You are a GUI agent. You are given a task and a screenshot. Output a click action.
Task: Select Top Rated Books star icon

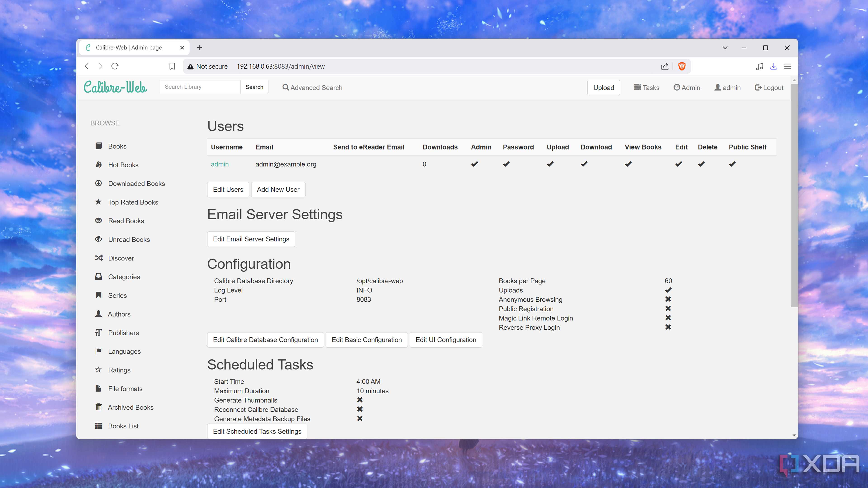tap(98, 202)
